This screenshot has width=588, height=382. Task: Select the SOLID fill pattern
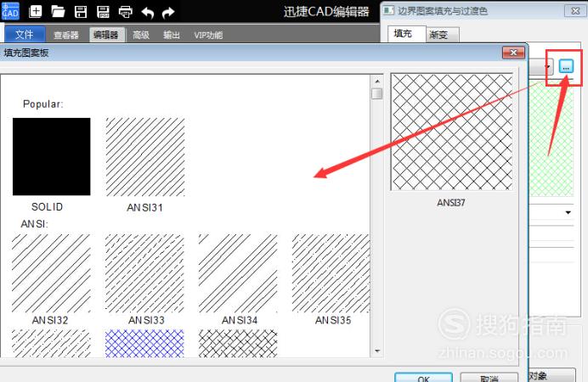click(51, 156)
